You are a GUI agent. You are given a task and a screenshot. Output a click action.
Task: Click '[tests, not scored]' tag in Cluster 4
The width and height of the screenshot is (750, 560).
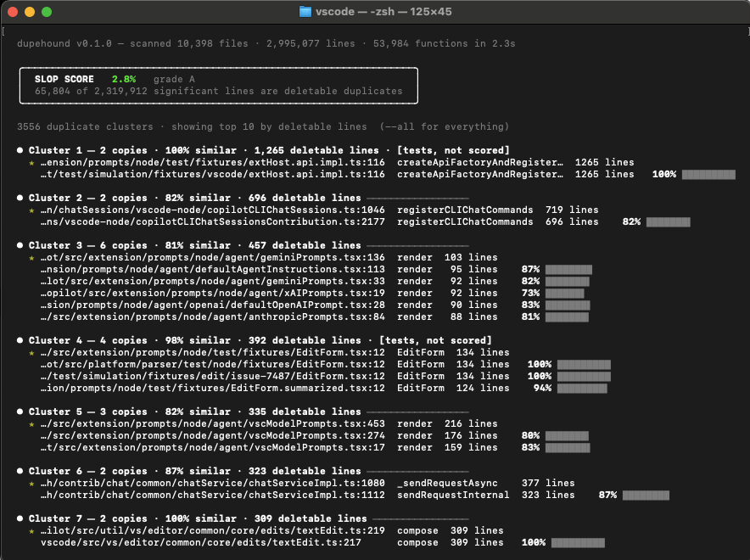(x=435, y=340)
